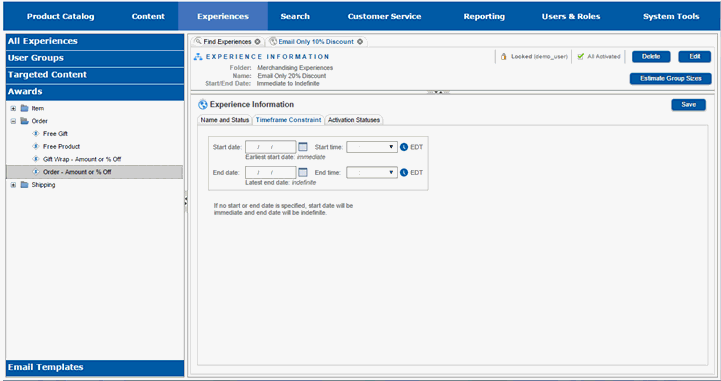Select the Free Gift award

point(55,134)
